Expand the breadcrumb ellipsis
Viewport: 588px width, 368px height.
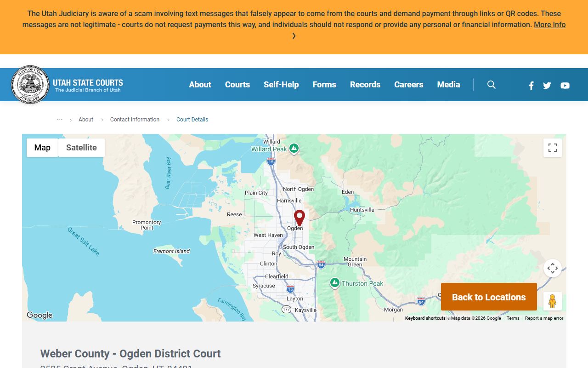pyautogui.click(x=60, y=119)
